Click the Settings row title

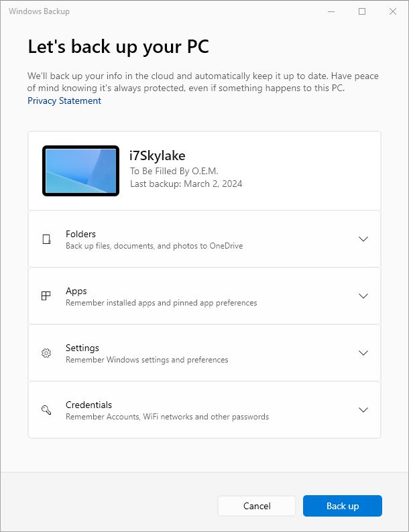tap(82, 348)
